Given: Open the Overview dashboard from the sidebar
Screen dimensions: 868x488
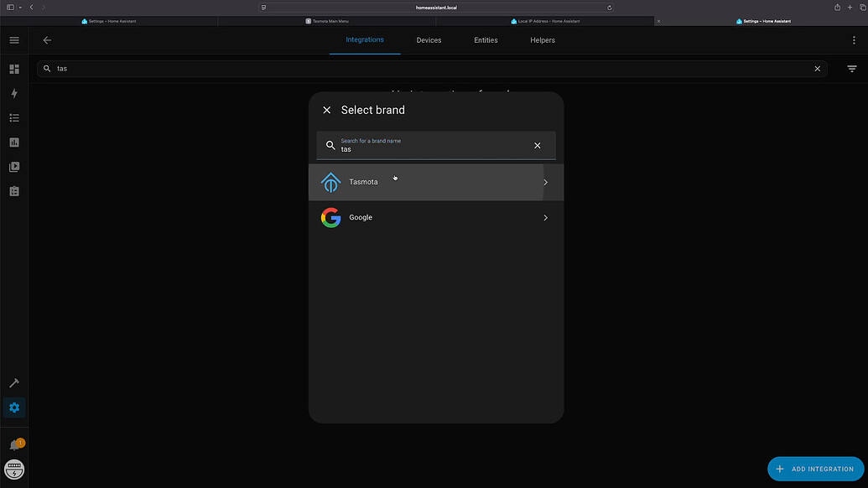Looking at the screenshot, I should (x=13, y=69).
